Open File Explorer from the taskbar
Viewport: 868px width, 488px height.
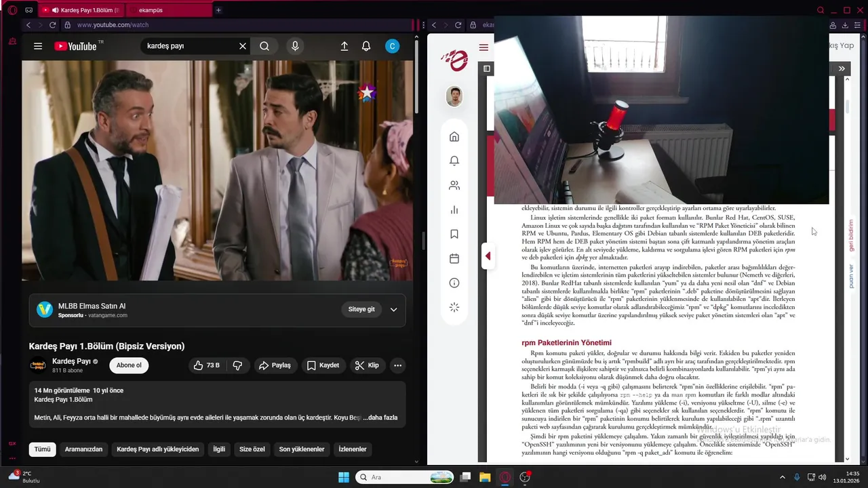[x=485, y=477]
